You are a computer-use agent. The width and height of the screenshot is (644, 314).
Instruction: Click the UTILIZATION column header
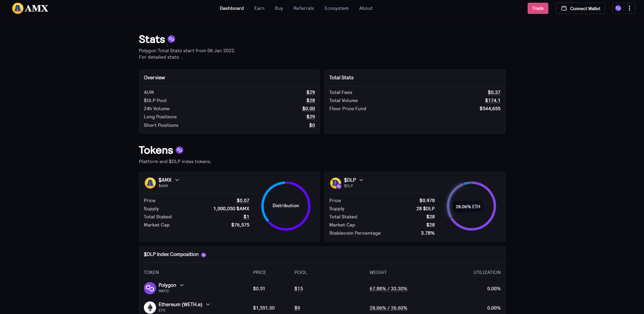click(x=487, y=272)
